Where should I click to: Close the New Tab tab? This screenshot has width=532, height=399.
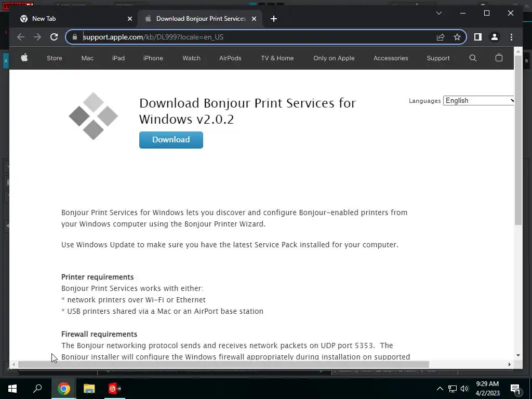click(x=129, y=19)
